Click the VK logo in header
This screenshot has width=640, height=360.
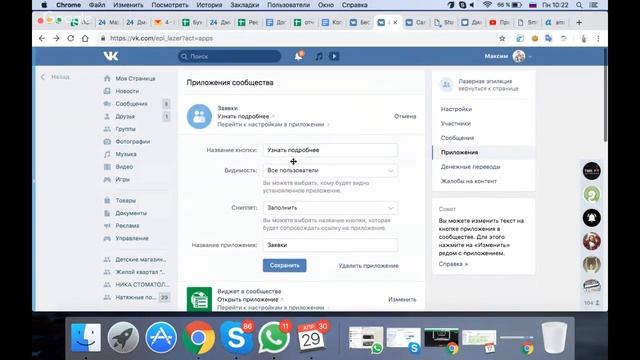pos(111,56)
